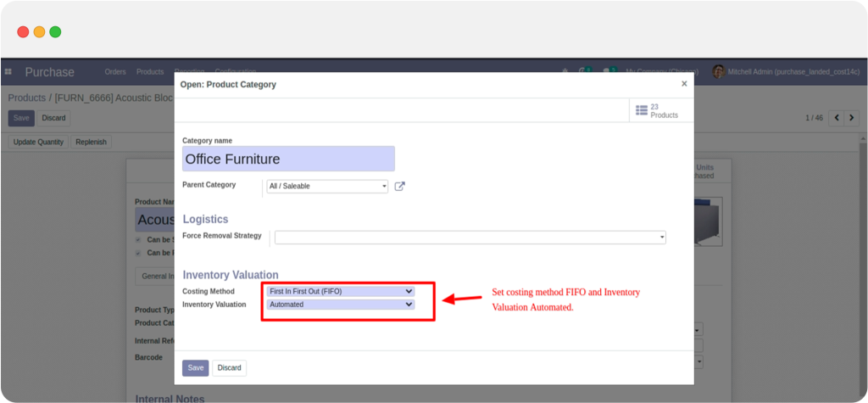Open the 23 Products stat button
This screenshot has width=868, height=403.
tap(661, 110)
